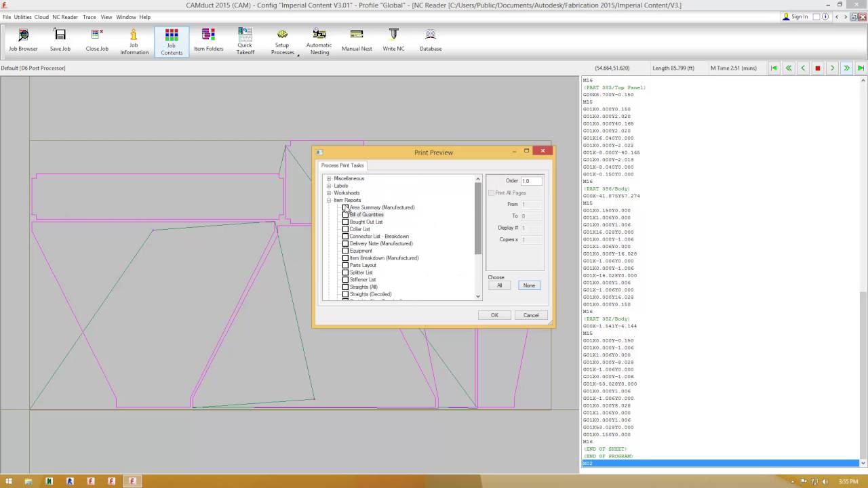Viewport: 868px width, 488px height.
Task: Check Straights (Decoiled) report
Action: (345, 294)
